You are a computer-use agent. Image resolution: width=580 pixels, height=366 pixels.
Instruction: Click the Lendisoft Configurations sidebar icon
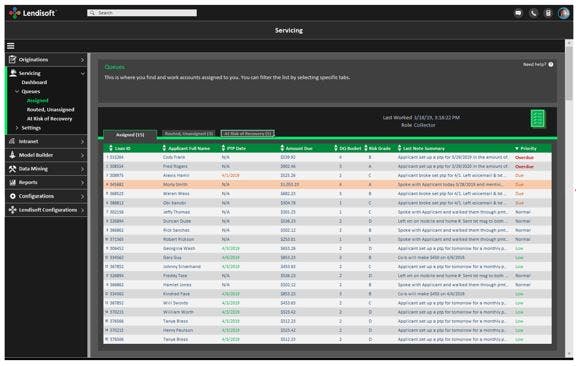(x=13, y=209)
